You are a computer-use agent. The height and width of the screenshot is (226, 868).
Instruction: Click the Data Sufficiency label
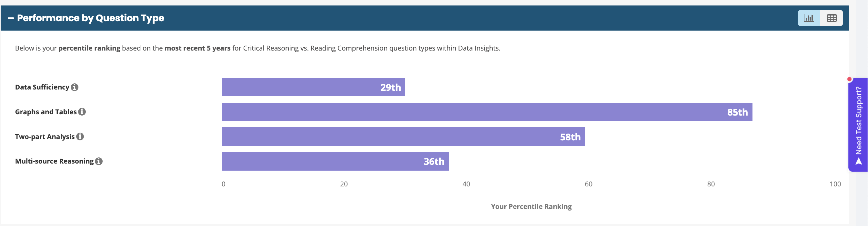pyautogui.click(x=42, y=87)
